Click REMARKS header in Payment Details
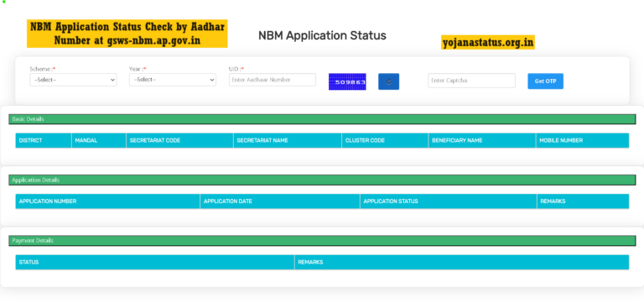 point(462,263)
